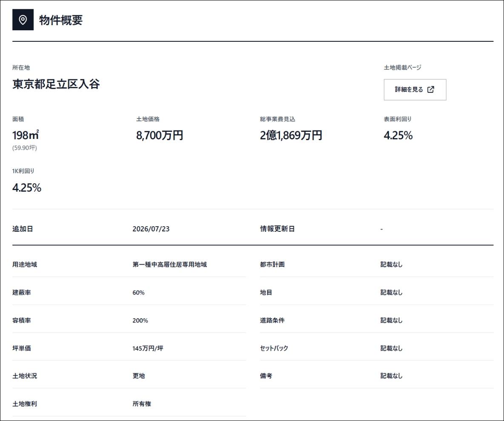Click the 追加日 date 2026/07/23
Image resolution: width=504 pixels, height=421 pixels.
coord(151,229)
